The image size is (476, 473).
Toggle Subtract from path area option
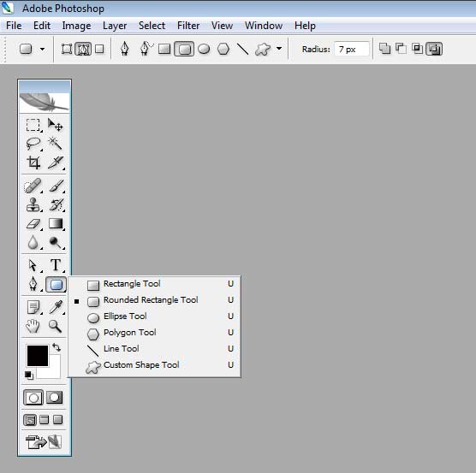(401, 49)
